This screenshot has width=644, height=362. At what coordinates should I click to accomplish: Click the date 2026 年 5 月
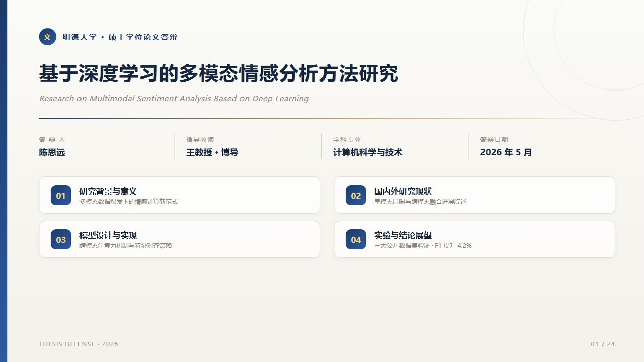coord(506,152)
